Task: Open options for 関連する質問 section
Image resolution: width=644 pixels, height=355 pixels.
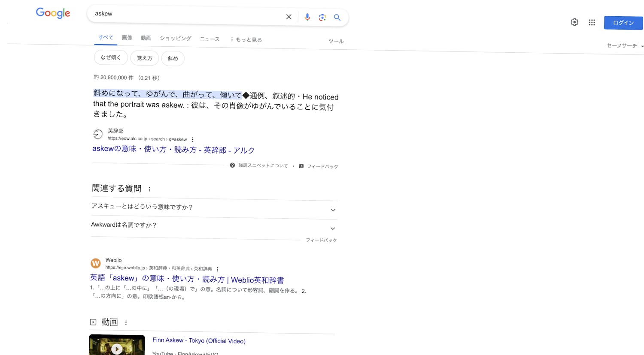Action: coord(149,189)
